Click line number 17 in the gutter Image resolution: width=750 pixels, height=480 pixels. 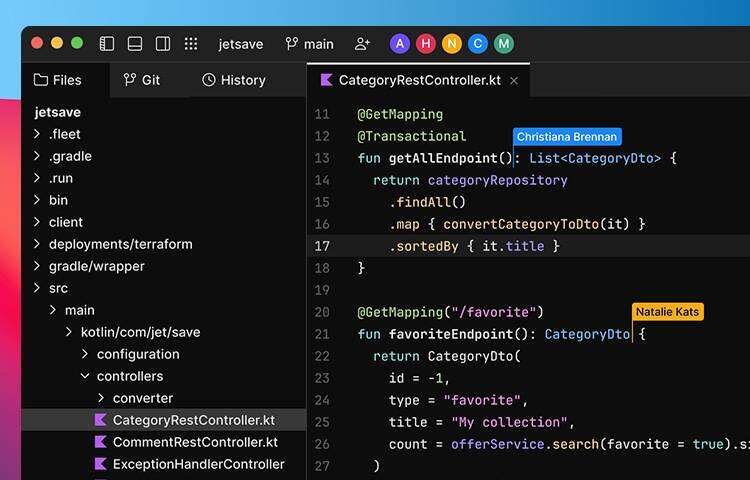pos(321,246)
